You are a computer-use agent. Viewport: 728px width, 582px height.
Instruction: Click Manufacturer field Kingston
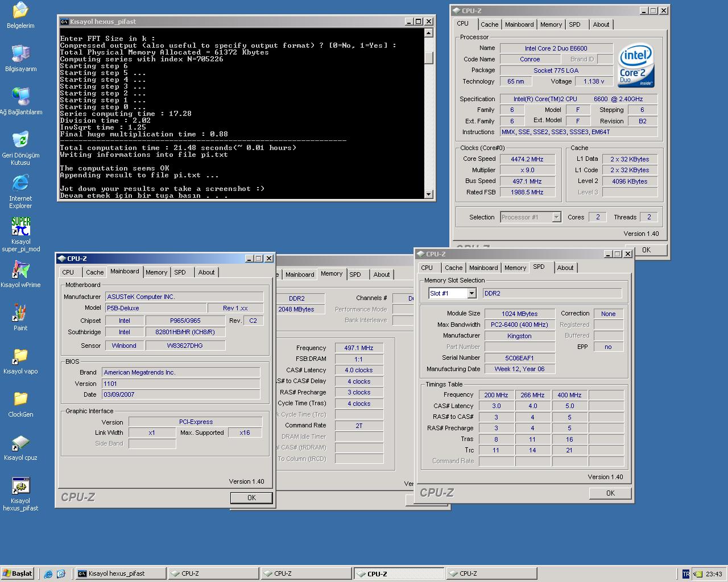coord(519,336)
